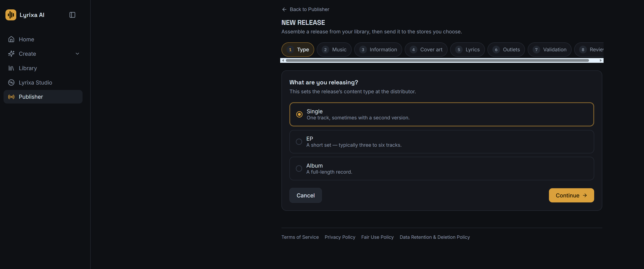Open Library in the sidebar

coord(43,68)
